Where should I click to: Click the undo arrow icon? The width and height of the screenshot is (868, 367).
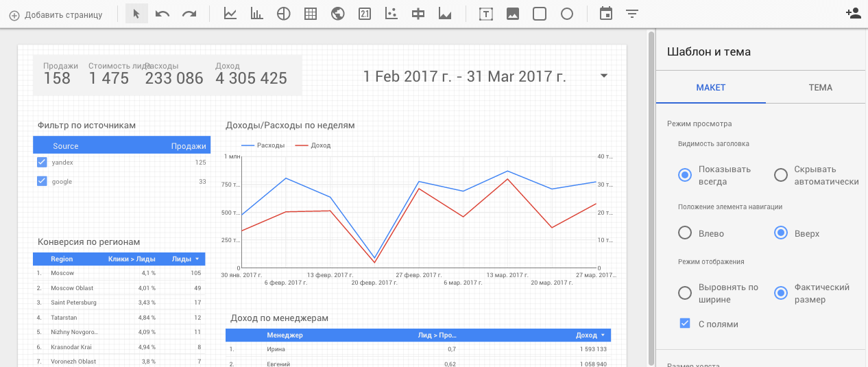click(162, 14)
